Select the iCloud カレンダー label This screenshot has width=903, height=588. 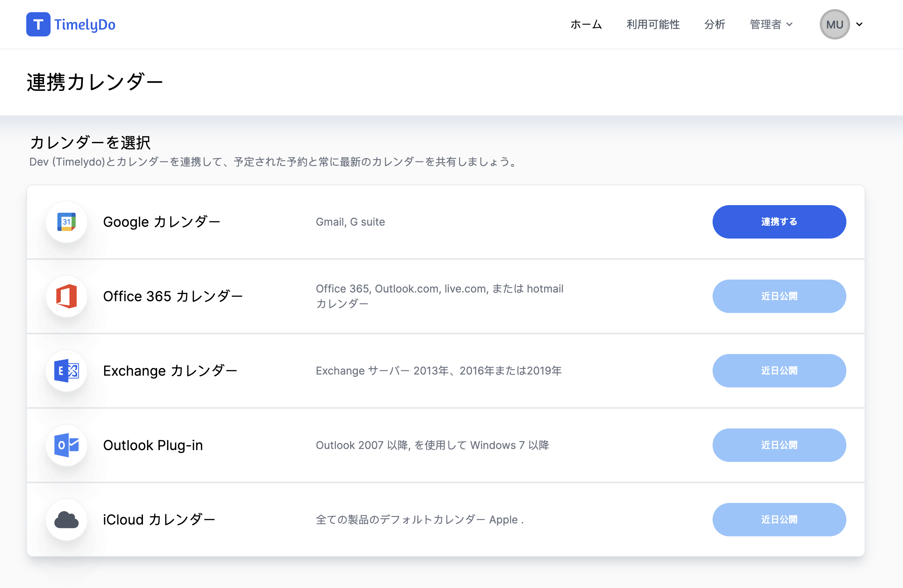159,520
